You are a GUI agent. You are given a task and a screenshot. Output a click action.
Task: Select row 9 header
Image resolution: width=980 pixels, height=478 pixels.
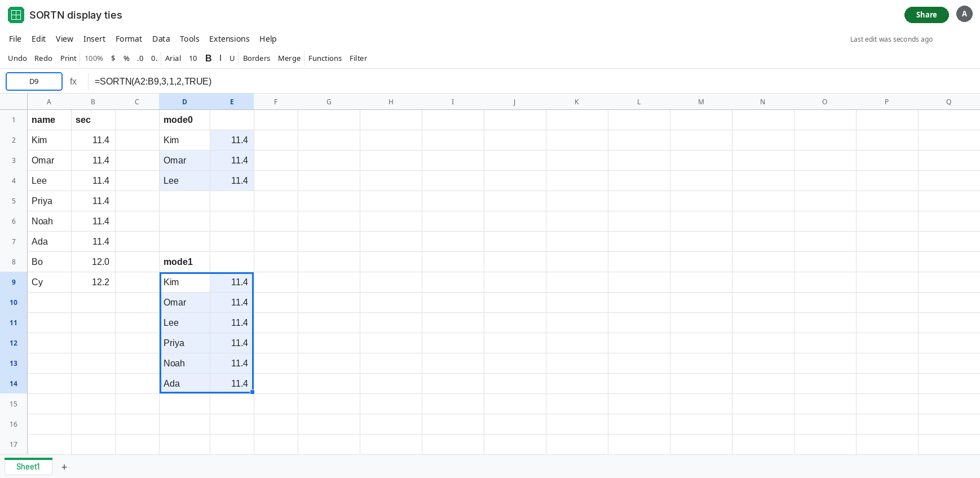coord(14,282)
